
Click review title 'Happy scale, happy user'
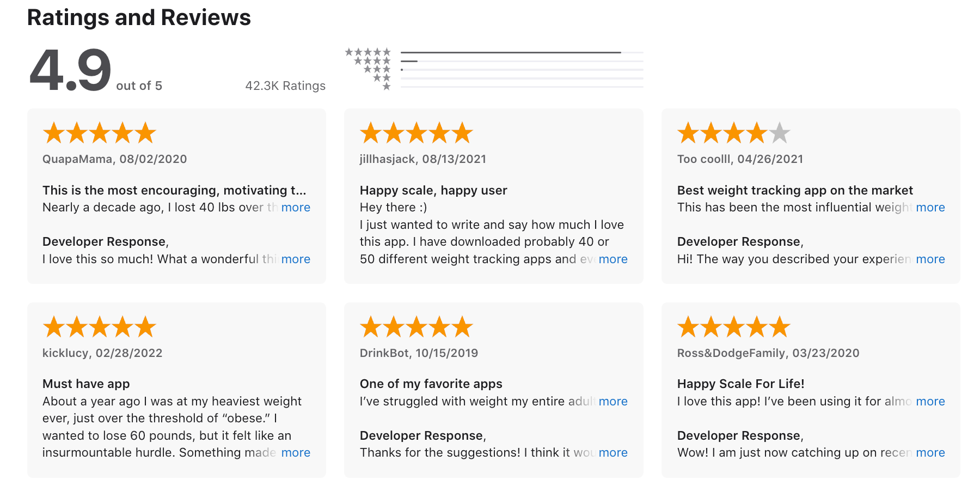(433, 191)
